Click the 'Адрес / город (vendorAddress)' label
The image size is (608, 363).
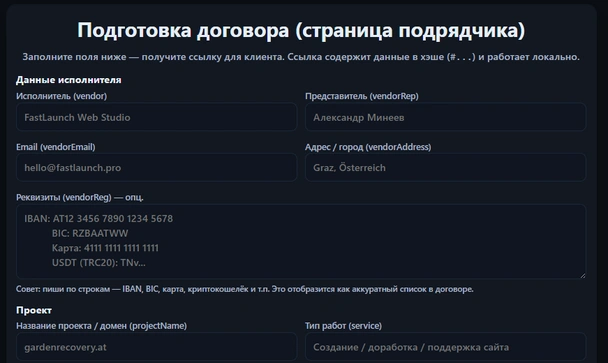[x=368, y=147]
